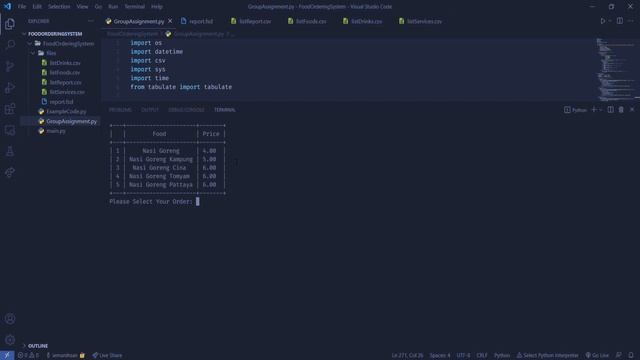Close the terminal panel

[632, 110]
